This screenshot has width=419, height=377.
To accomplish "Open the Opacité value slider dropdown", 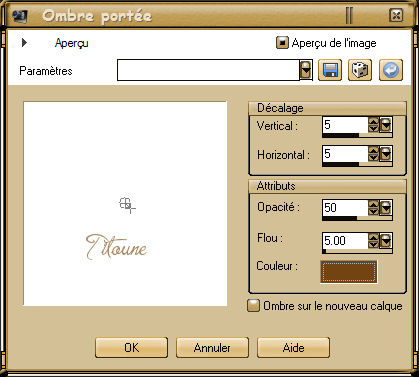I will [386, 208].
